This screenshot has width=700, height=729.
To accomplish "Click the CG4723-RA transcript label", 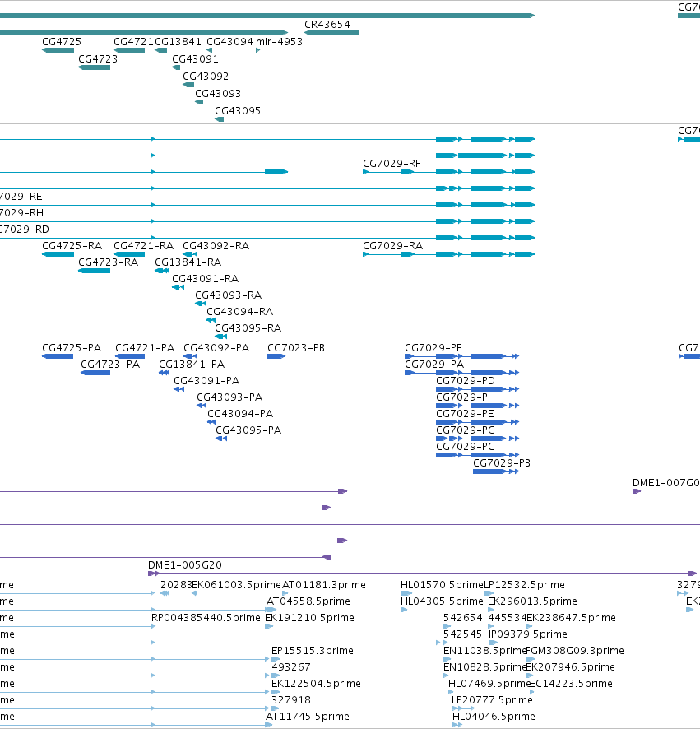I will tap(109, 262).
